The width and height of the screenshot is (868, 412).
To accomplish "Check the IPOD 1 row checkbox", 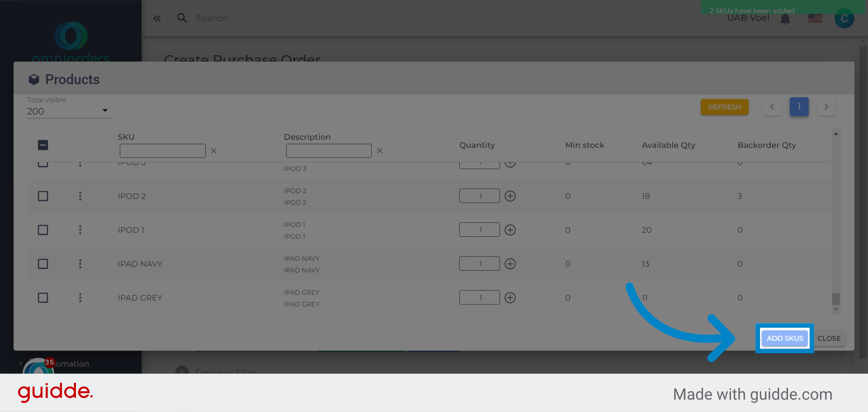I will (x=43, y=230).
